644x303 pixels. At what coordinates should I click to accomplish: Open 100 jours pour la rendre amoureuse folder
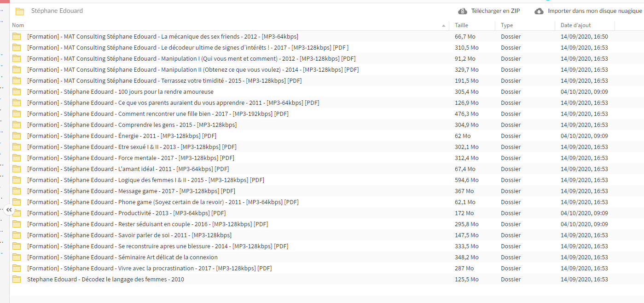[x=120, y=92]
